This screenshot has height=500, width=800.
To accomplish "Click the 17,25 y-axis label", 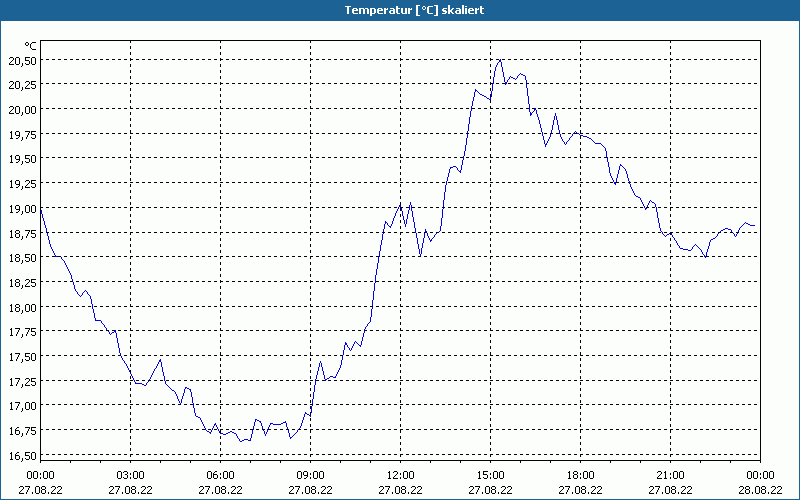I will pyautogui.click(x=23, y=382).
